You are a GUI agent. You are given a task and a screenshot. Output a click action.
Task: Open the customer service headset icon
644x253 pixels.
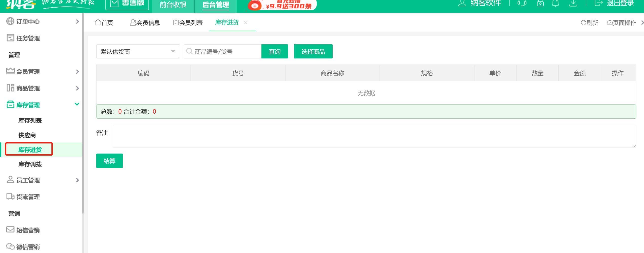click(521, 4)
